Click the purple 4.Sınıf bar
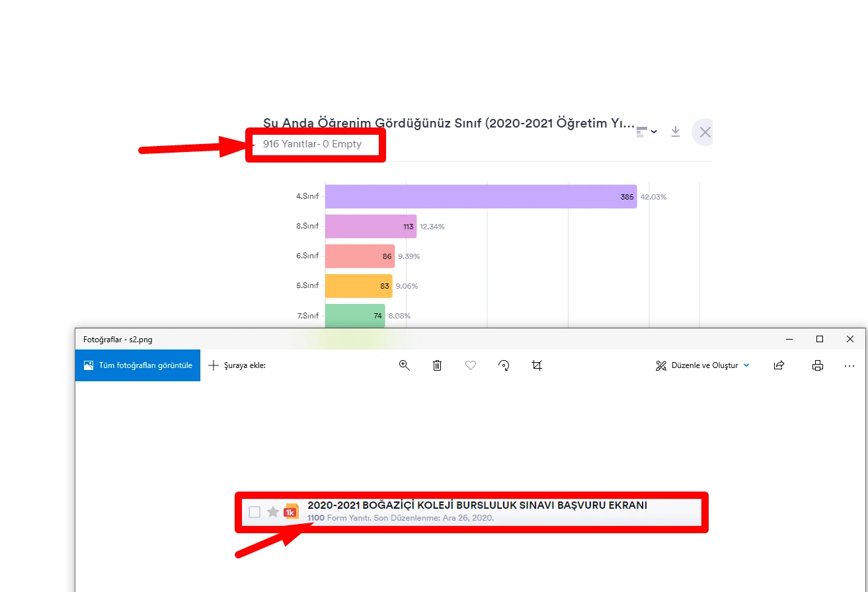The width and height of the screenshot is (868, 592). [481, 197]
